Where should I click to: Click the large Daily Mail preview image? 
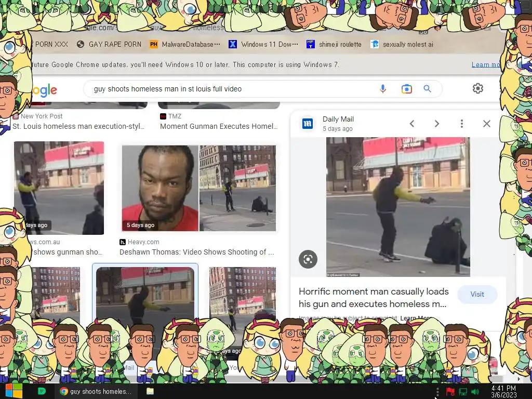coord(398,207)
